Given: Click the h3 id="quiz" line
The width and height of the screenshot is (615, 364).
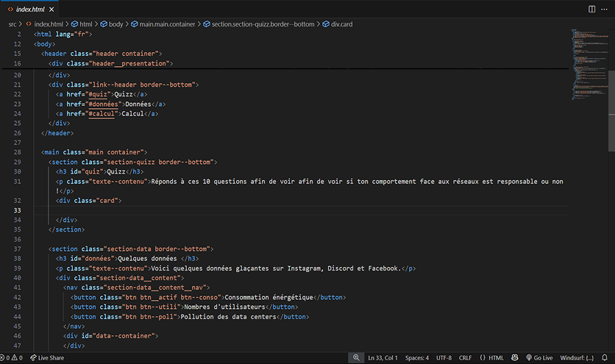Looking at the screenshot, I should click(x=99, y=172).
